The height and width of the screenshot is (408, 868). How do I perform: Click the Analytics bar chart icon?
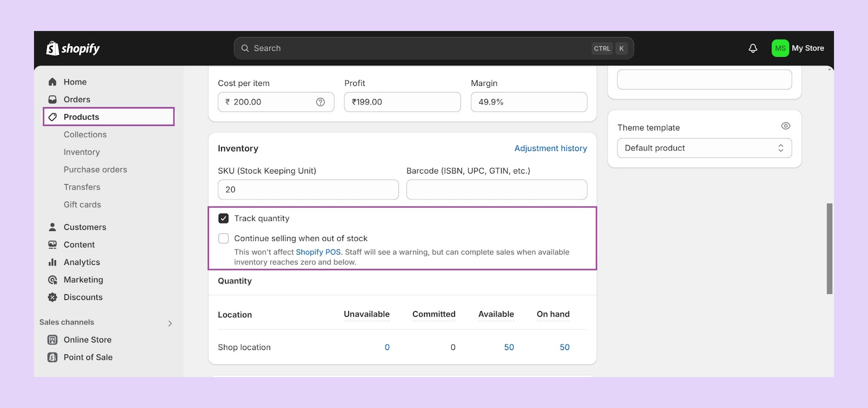[52, 262]
